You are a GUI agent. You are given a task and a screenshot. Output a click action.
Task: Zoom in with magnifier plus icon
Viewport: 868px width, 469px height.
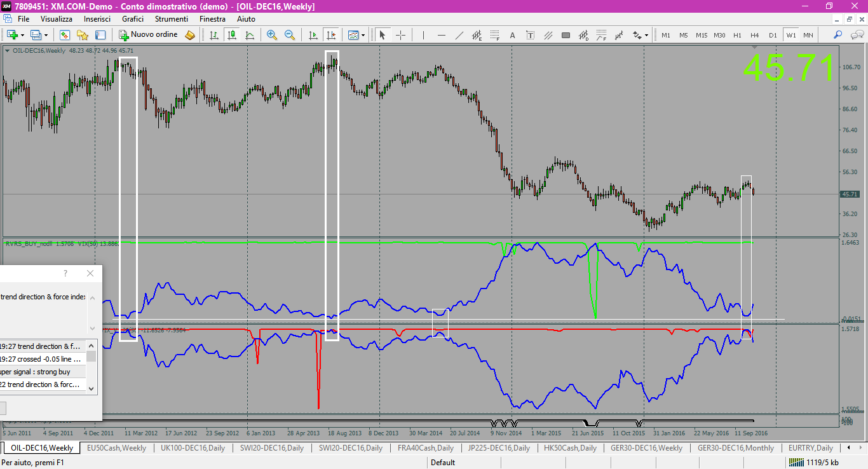(272, 35)
